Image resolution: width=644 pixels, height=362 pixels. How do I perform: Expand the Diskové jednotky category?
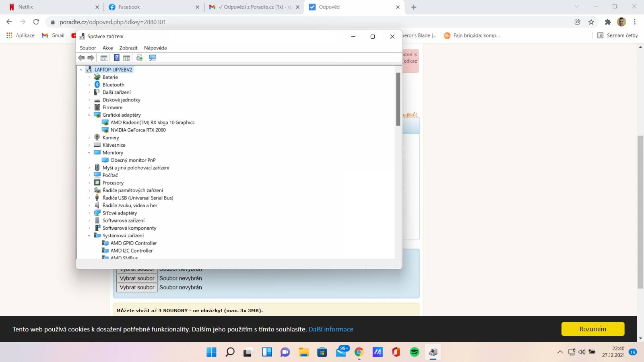[89, 100]
